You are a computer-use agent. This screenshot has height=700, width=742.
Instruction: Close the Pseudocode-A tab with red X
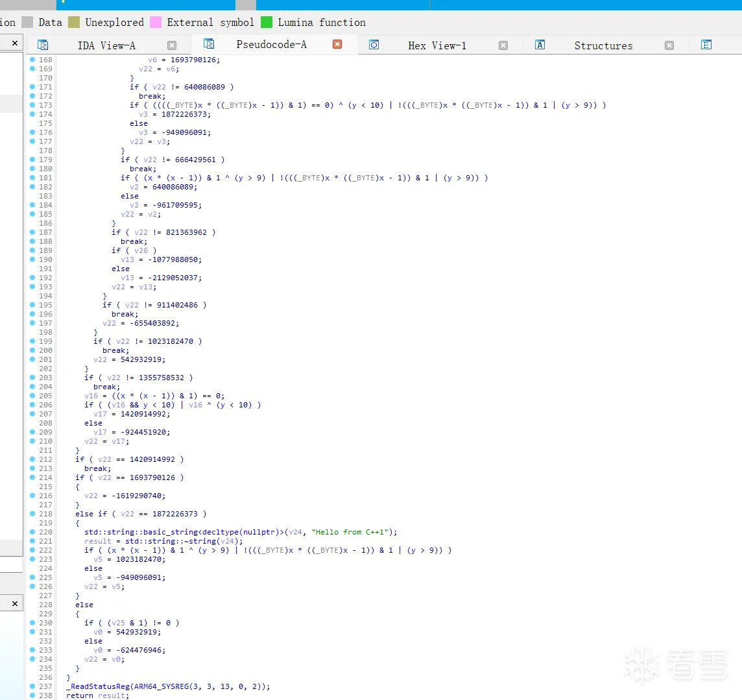(337, 44)
